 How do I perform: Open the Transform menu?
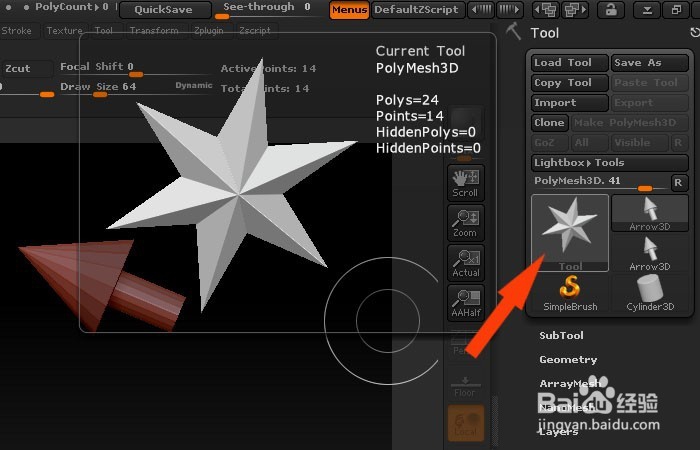pos(154,31)
